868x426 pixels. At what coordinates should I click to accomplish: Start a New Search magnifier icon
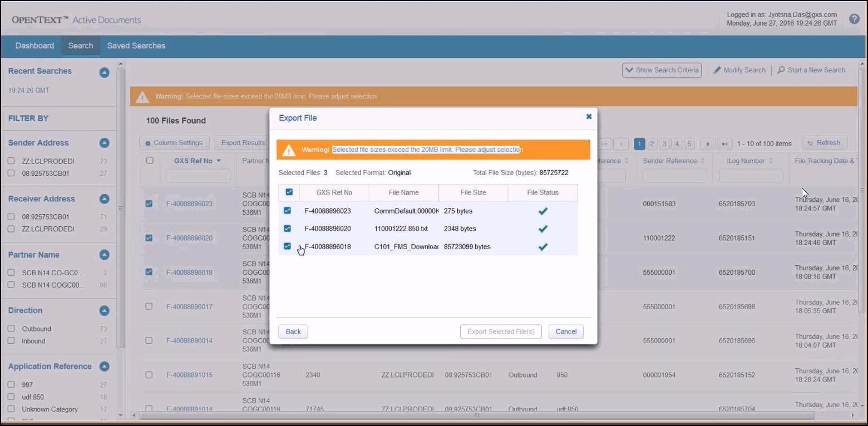coord(781,70)
